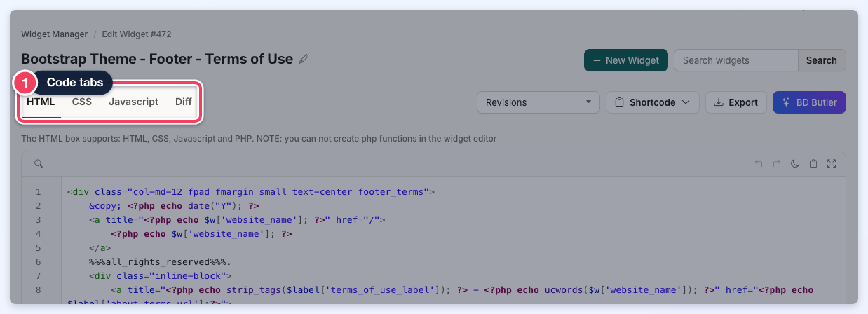868x314 pixels.
Task: Toggle dark mode with moon icon
Action: (x=795, y=163)
